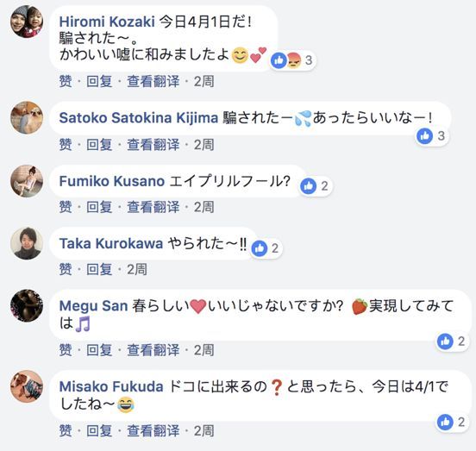Translate Fumiko Kusano's comment with 查看翻译
476x451 pixels.
coord(153,207)
